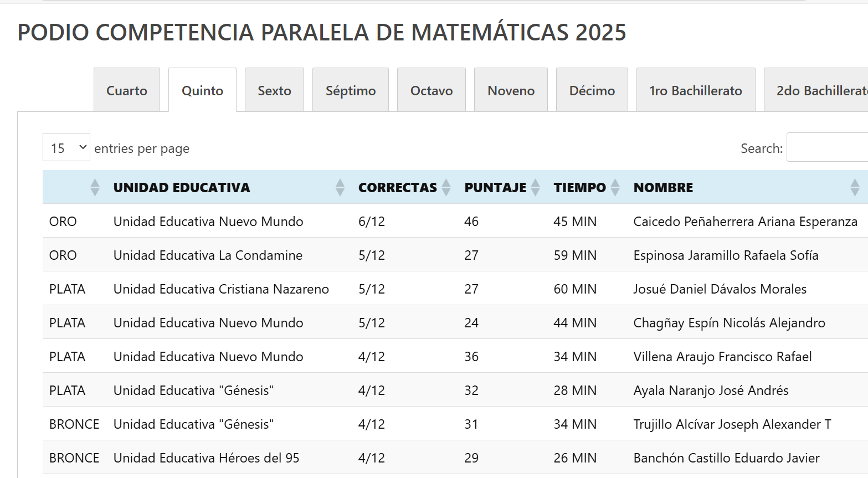Select the 1ro Bachillerato tab
The image size is (868, 478).
(x=696, y=91)
